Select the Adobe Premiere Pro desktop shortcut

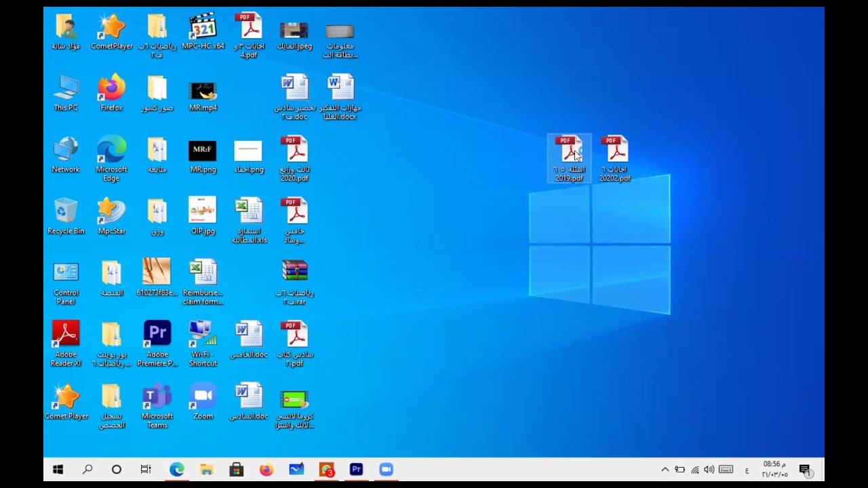(157, 344)
